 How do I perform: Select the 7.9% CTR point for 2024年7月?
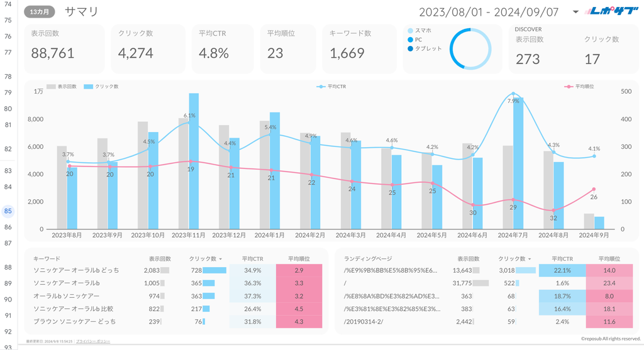(514, 94)
